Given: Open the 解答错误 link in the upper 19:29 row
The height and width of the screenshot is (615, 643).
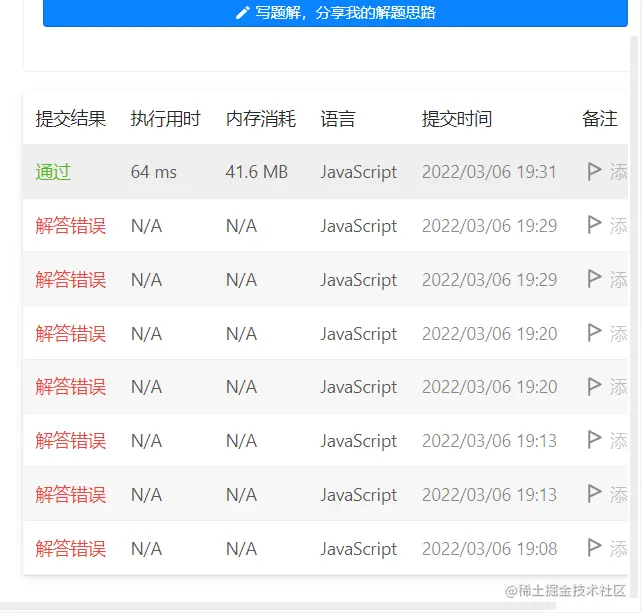Looking at the screenshot, I should [71, 226].
